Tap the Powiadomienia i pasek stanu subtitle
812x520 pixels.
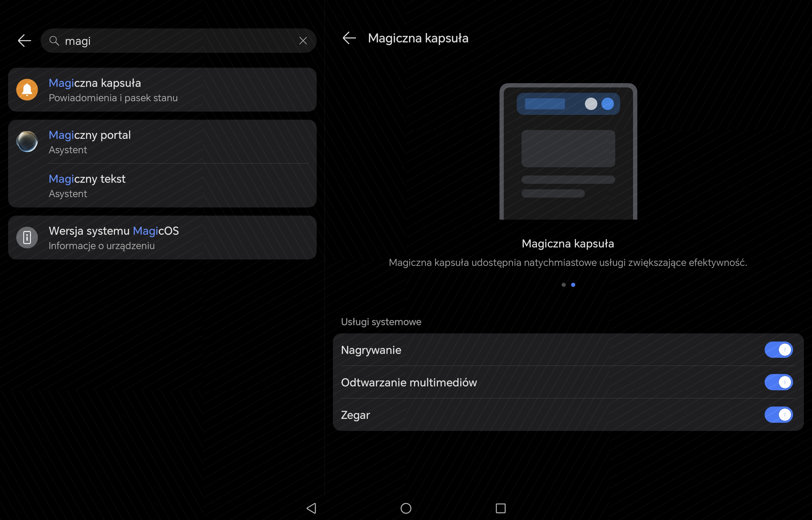113,98
